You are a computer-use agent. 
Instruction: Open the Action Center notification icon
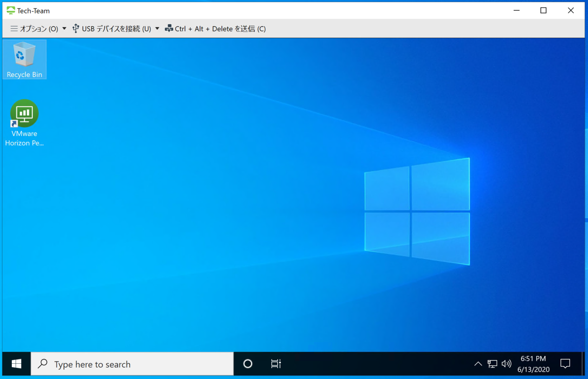click(x=565, y=364)
